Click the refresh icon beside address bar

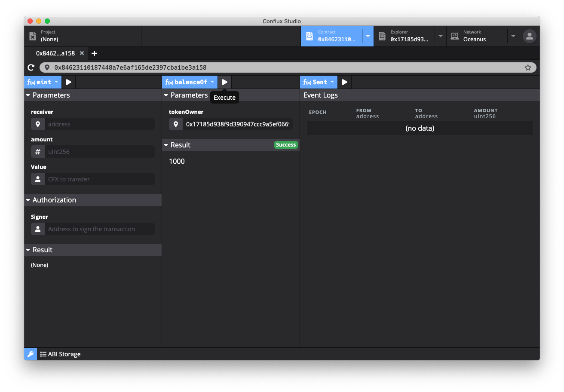click(x=31, y=67)
